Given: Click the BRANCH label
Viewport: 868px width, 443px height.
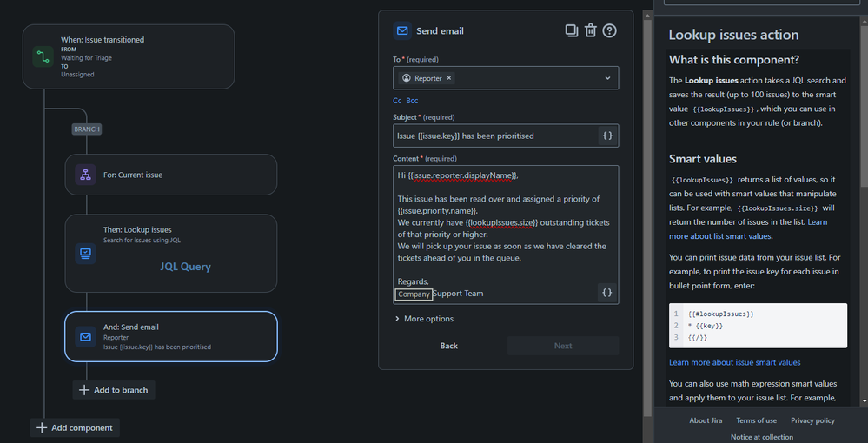Looking at the screenshot, I should [x=87, y=129].
